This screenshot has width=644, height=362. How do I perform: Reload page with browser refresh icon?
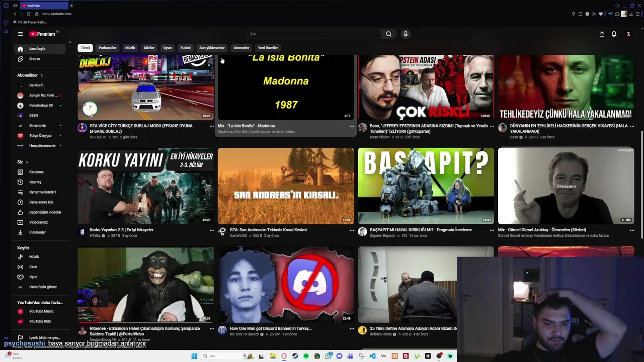[28, 14]
